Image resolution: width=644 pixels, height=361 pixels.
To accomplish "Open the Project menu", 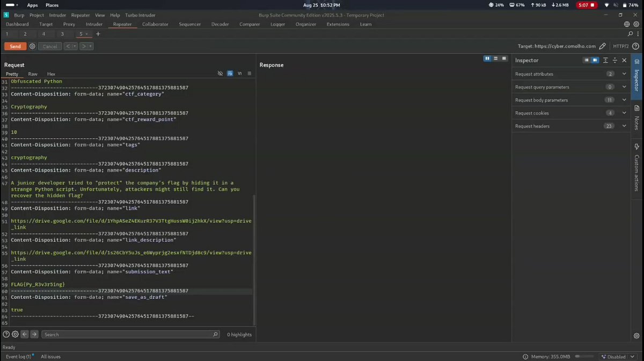I will 37,15.
